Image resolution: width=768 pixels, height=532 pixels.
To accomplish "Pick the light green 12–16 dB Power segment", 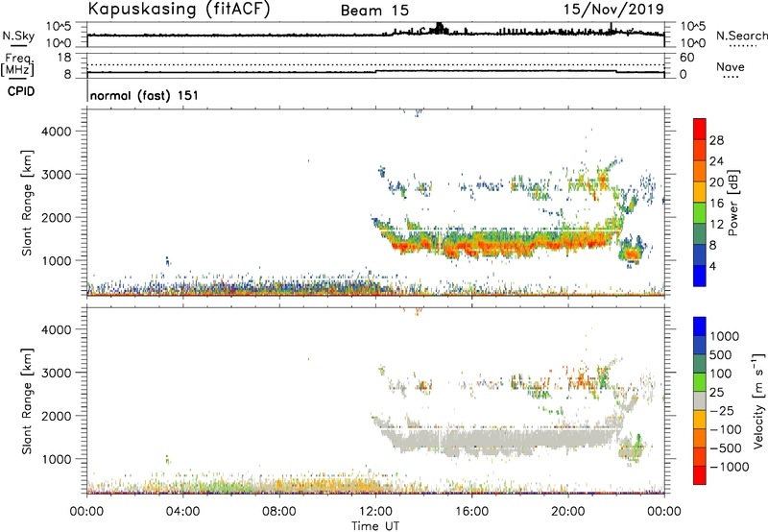I will pos(700,213).
